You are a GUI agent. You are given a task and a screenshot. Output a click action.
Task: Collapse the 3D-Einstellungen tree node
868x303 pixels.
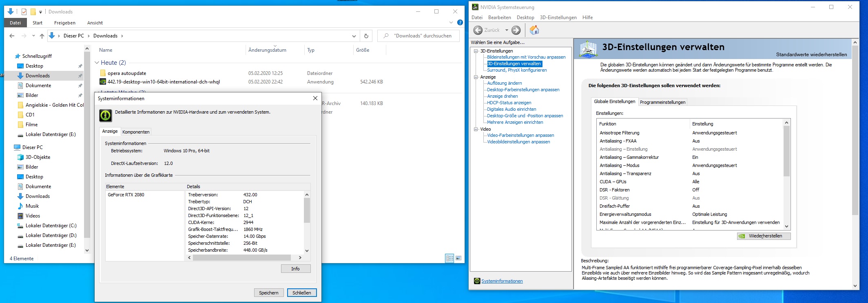pyautogui.click(x=476, y=51)
